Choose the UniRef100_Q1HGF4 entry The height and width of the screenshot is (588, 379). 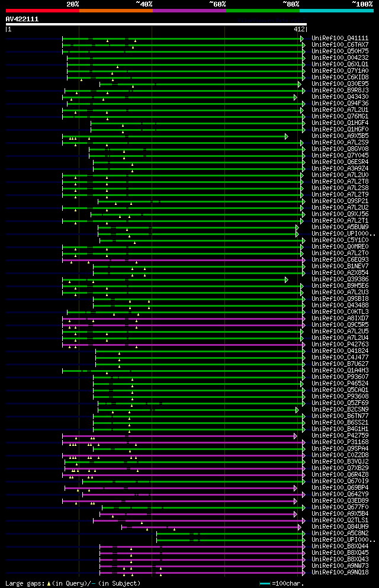click(340, 123)
